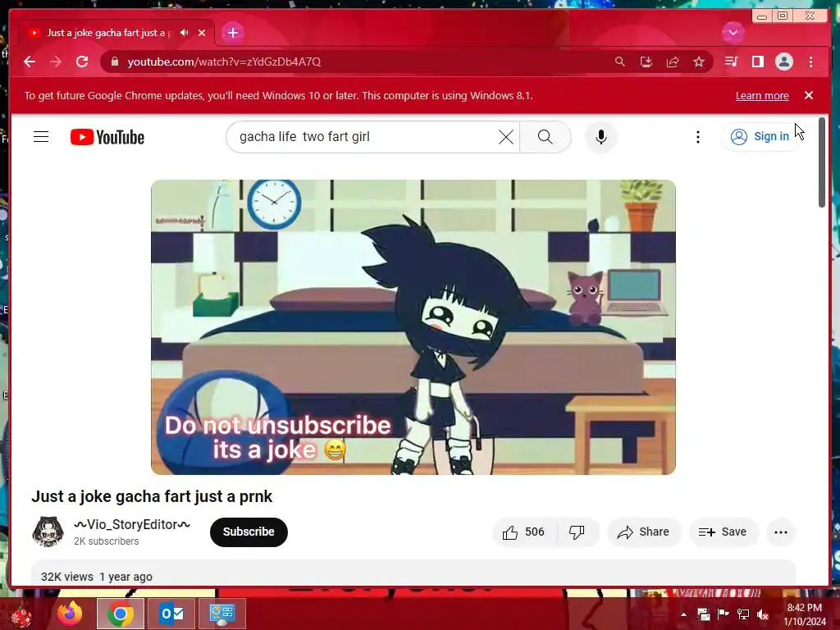Click the Sign in button
840x630 pixels.
pos(761,137)
